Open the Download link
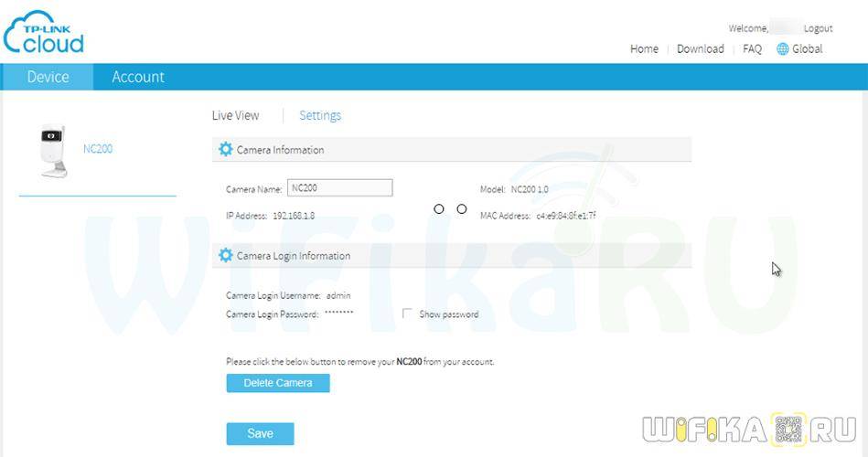The height and width of the screenshot is (457, 868). coord(701,48)
